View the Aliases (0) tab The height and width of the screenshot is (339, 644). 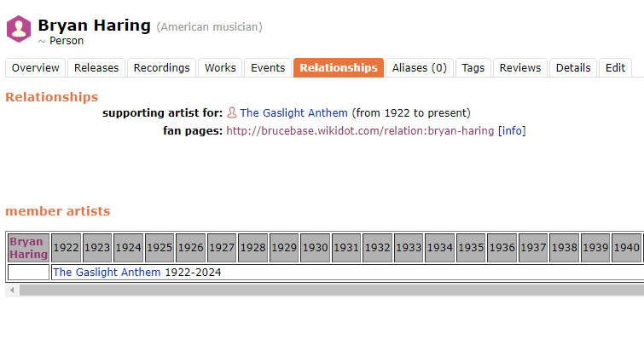(420, 67)
